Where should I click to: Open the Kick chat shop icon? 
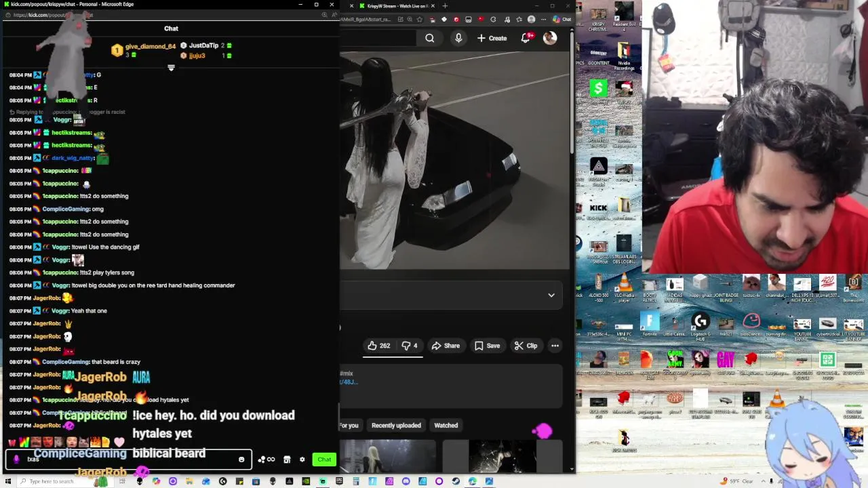pyautogui.click(x=287, y=460)
